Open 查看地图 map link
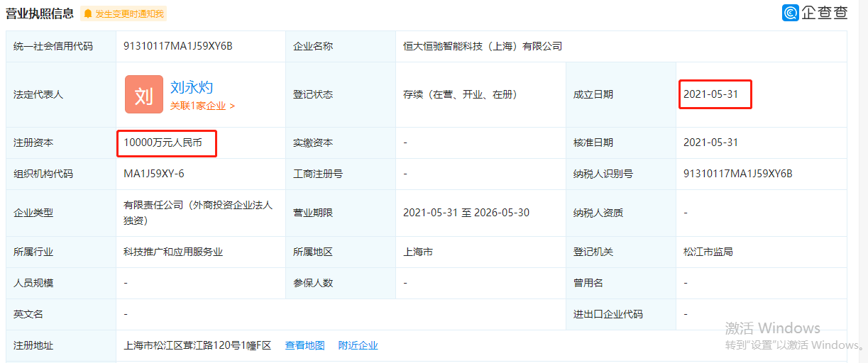This screenshot has width=868, height=363. [305, 345]
